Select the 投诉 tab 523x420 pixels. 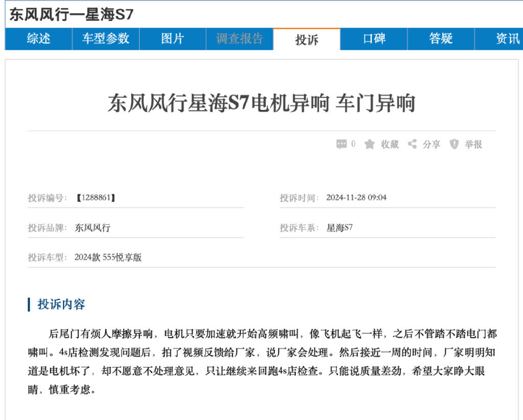point(307,39)
